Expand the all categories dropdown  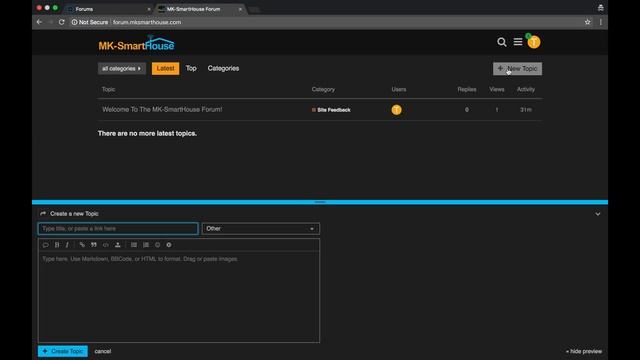pyautogui.click(x=122, y=69)
